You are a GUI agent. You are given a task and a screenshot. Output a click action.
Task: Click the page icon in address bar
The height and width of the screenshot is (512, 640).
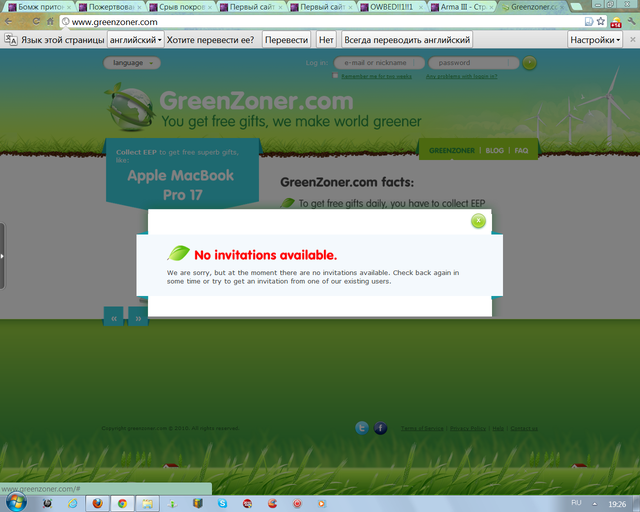[589, 22]
